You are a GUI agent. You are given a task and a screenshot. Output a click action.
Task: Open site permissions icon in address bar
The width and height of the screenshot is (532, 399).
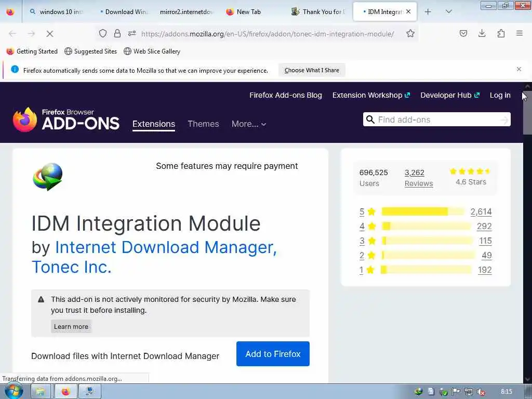(x=132, y=33)
